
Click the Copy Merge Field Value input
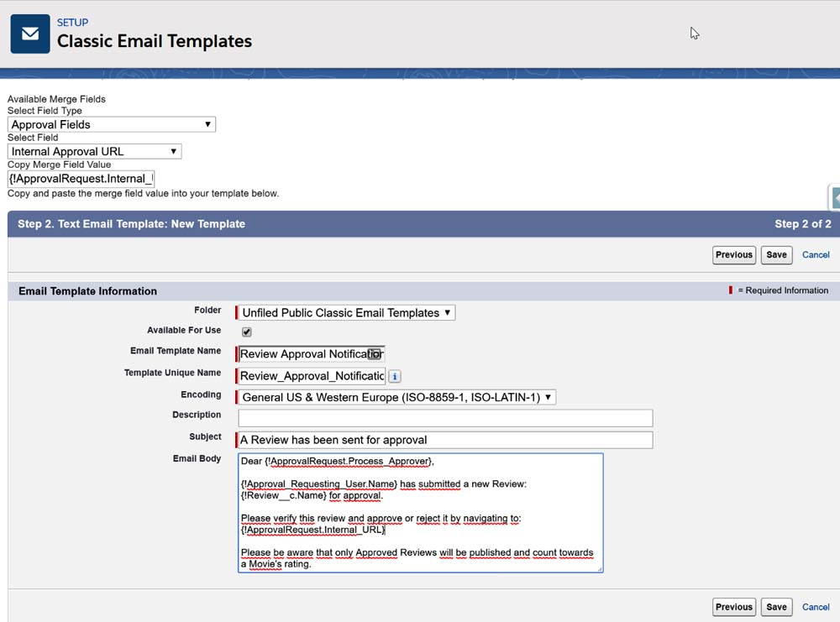81,179
